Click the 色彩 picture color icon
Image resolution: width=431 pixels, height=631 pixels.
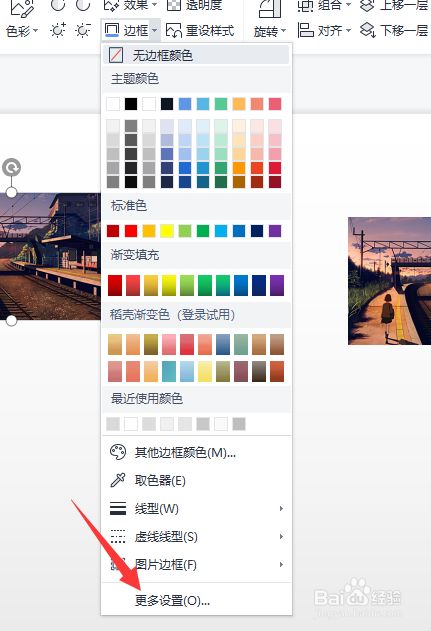22,8
